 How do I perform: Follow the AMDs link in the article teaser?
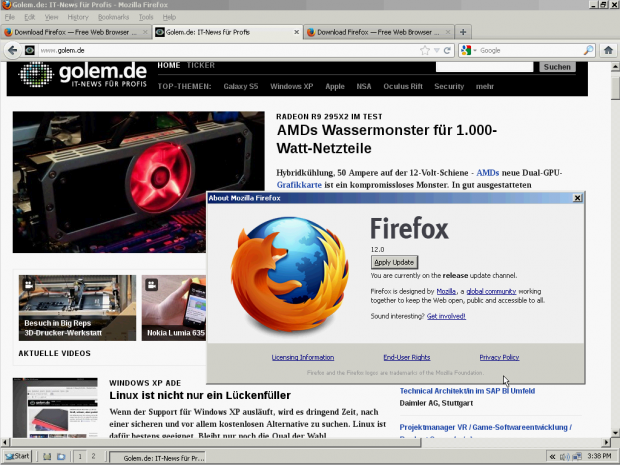pos(488,173)
